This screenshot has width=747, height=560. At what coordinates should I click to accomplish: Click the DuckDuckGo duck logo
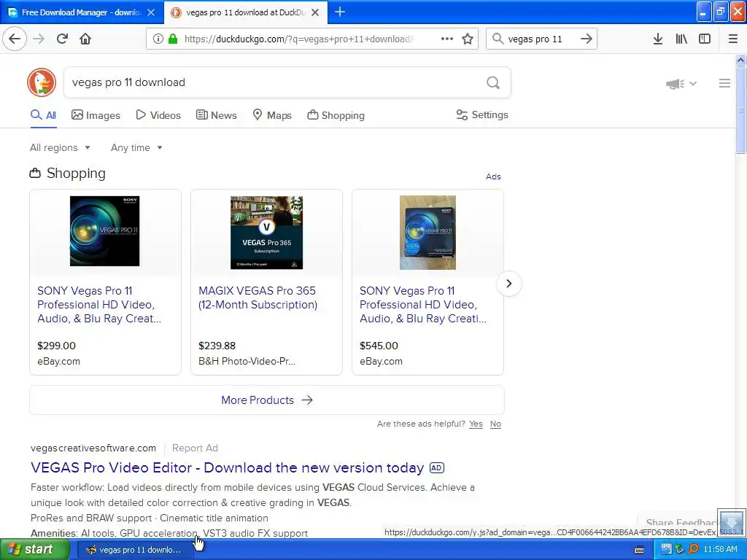click(x=42, y=82)
